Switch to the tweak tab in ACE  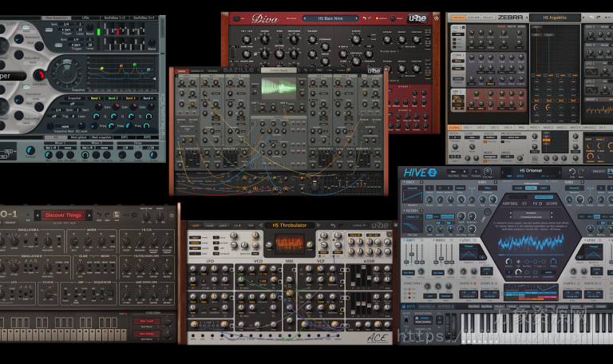click(x=210, y=225)
